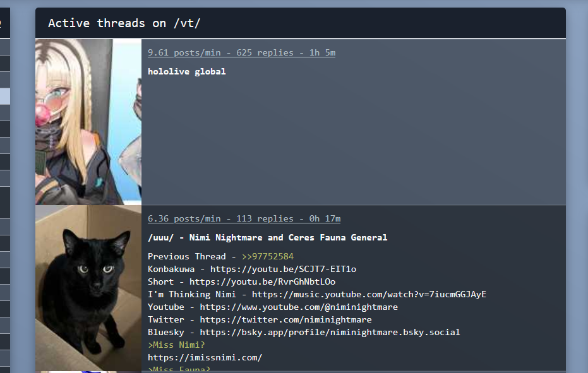Image resolution: width=588 pixels, height=373 pixels.
Task: Click the 6.36 posts/min stats link
Action: click(x=244, y=218)
